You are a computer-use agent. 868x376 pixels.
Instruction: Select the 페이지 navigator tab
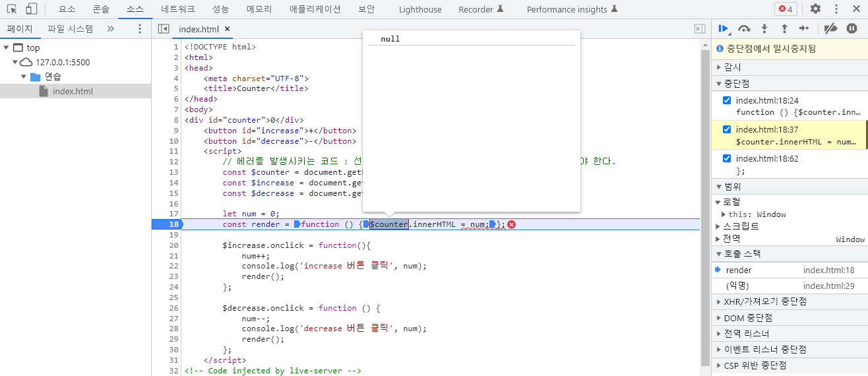20,29
